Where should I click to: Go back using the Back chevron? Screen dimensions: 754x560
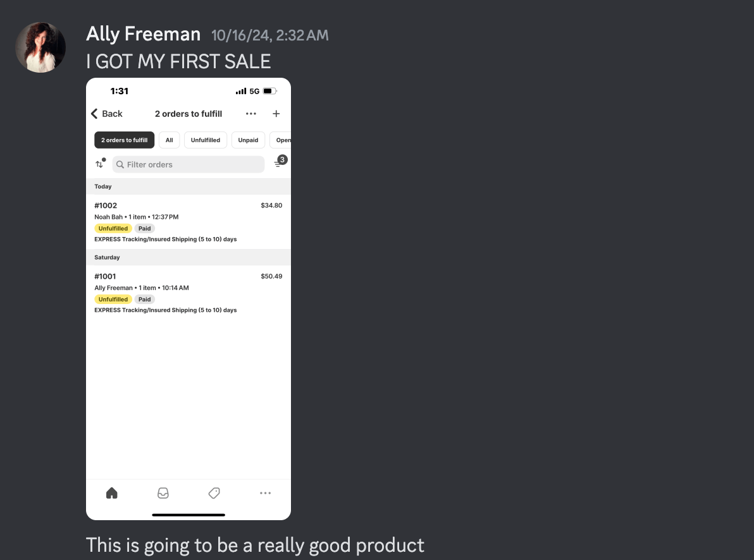(106, 114)
